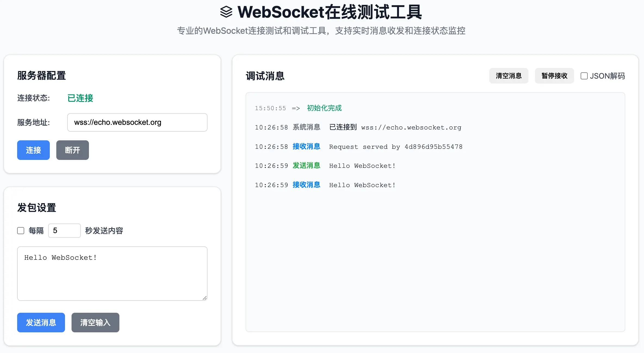Click the textarea resize handle at its corner
Viewport: 644px width, 353px height.
point(205,298)
